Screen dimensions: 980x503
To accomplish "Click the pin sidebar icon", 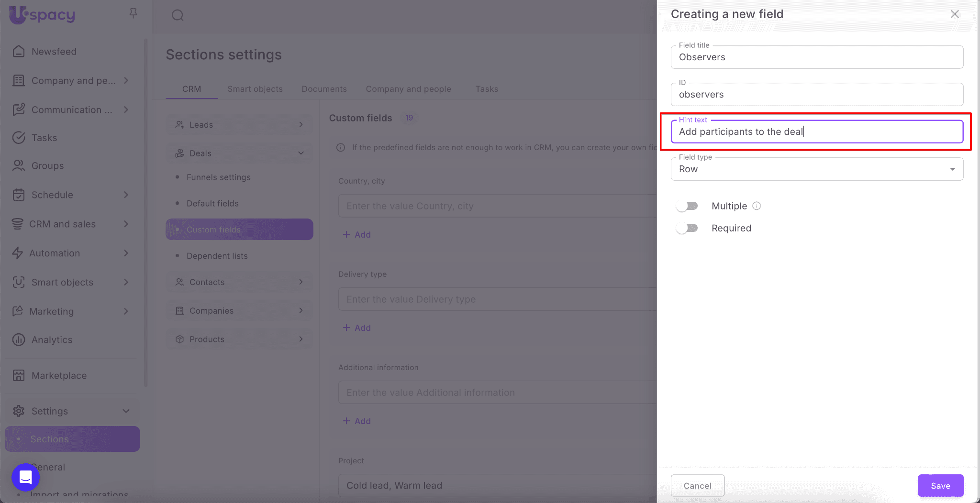I will click(x=133, y=13).
